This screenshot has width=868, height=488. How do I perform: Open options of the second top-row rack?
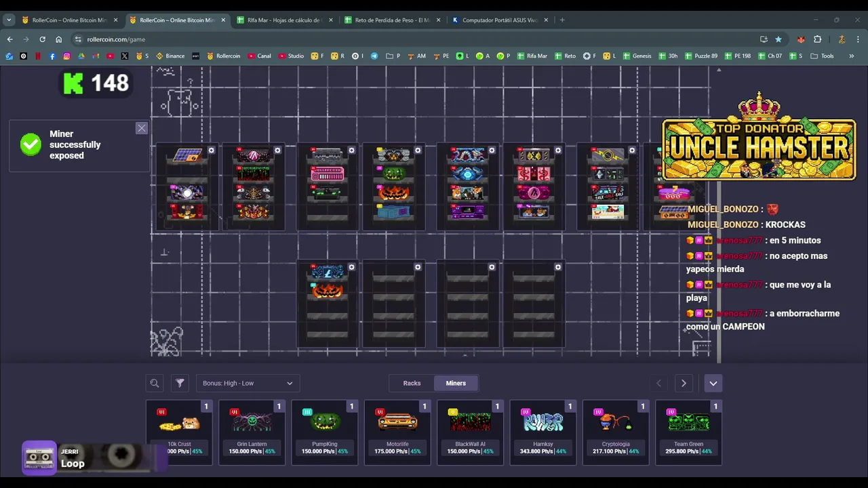coord(278,150)
